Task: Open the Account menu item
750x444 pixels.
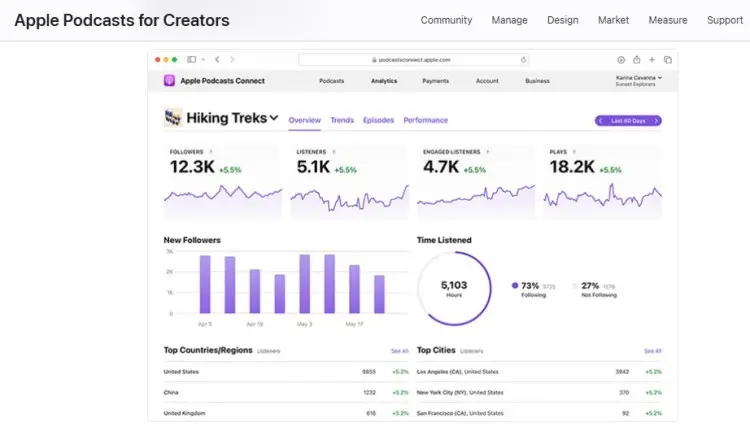Action: 487,81
